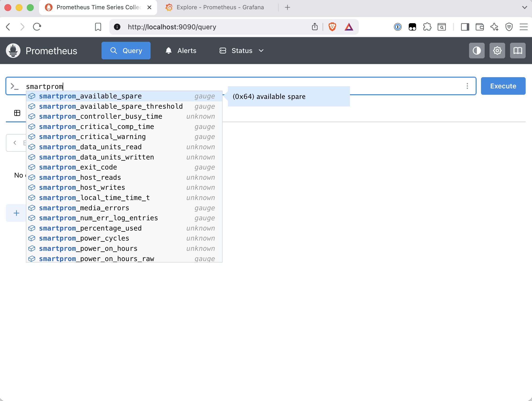
Task: Choose smartprom_host_writes suggestion
Action: tap(124, 188)
